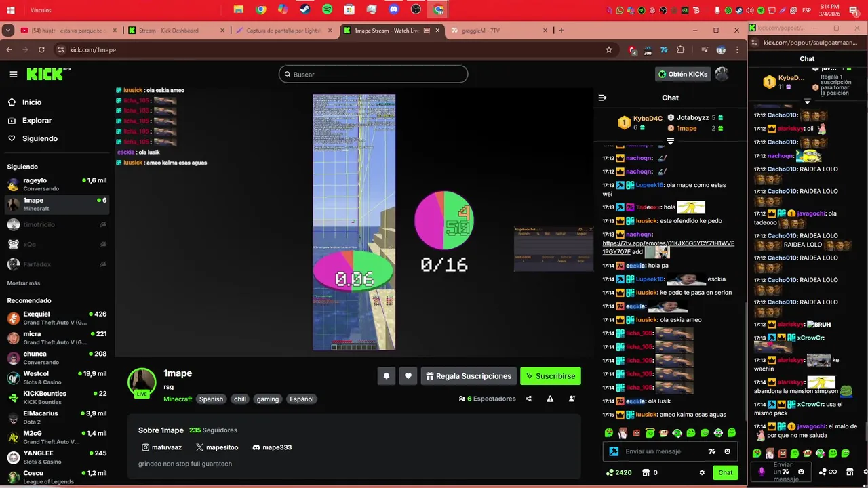Bookmark this page with the star
Viewport: 868px width, 488px height.
pyautogui.click(x=609, y=49)
